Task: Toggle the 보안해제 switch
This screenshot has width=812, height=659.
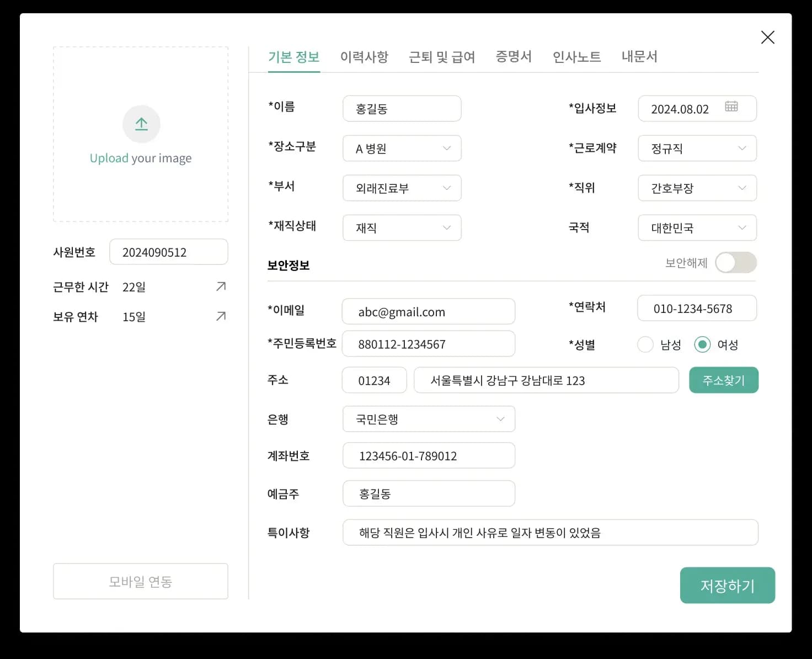Action: pyautogui.click(x=736, y=263)
